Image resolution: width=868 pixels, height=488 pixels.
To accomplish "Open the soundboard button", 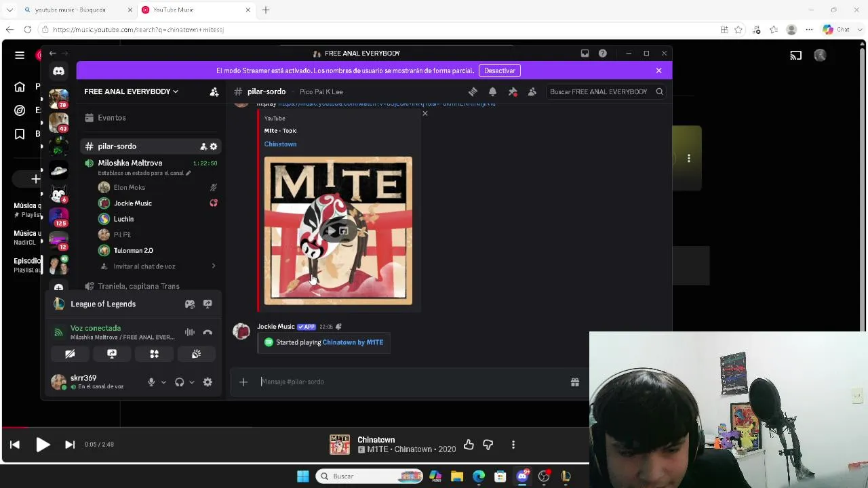I will pos(196,354).
